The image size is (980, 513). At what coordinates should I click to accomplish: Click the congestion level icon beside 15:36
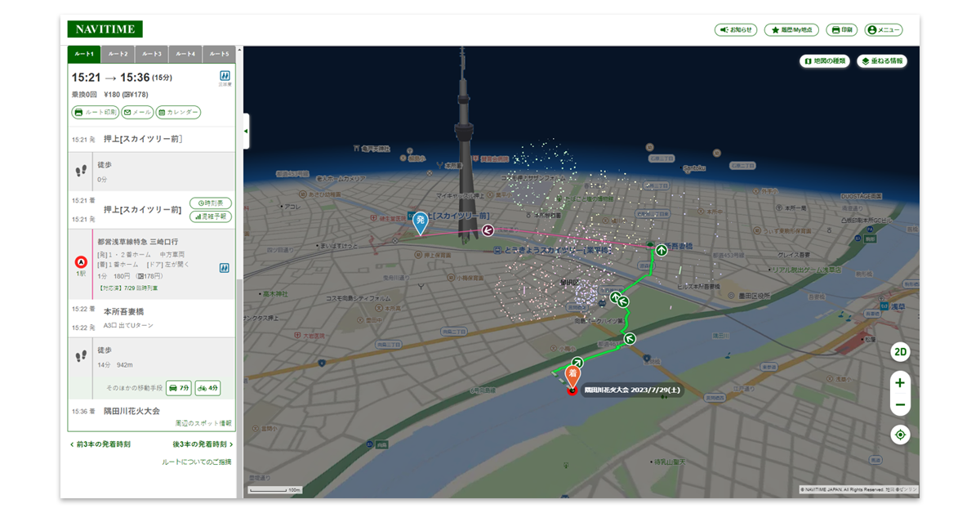click(x=225, y=76)
